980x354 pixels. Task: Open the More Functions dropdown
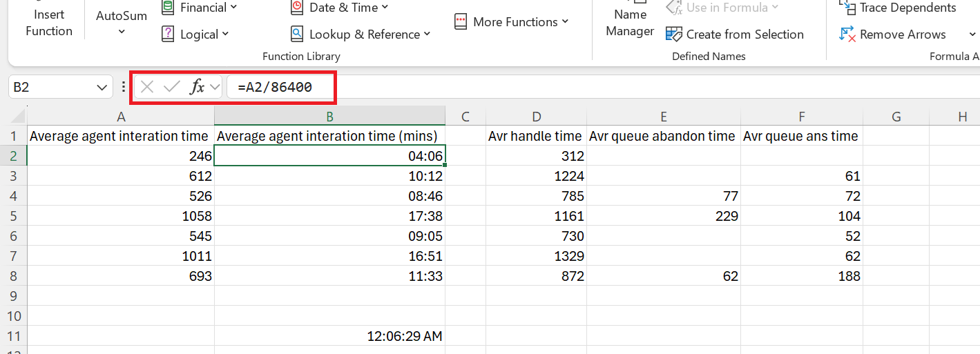[x=512, y=22]
